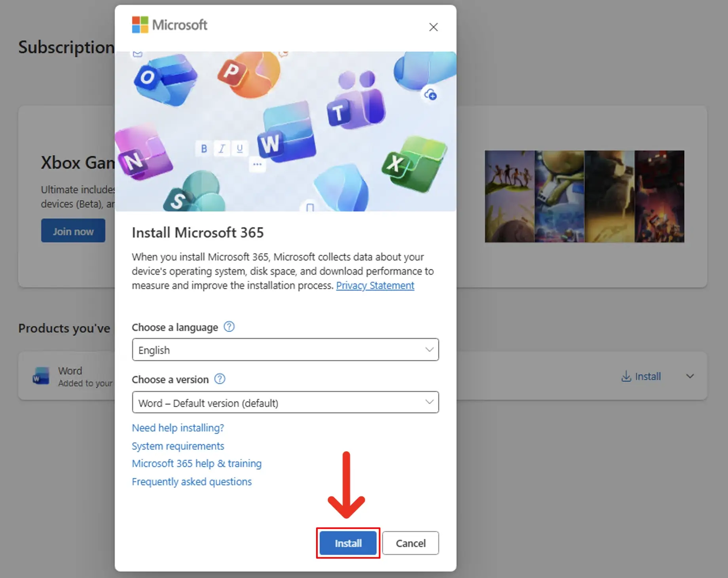Click the SharePoint icon in banner
Image resolution: width=728 pixels, height=578 pixels.
[x=194, y=194]
